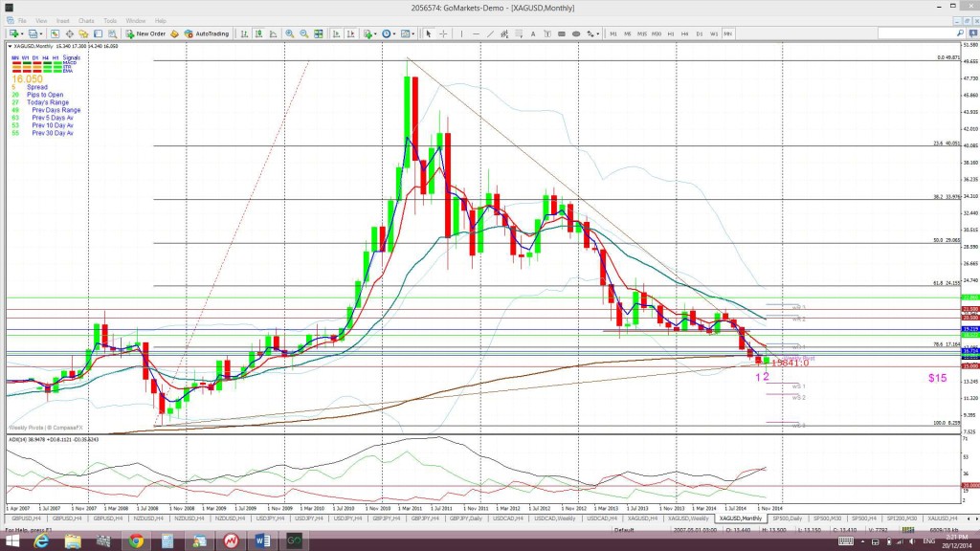Expand the XAGUSD,Monthly chart title triangle
Screen dimensions: 980x551
[10, 46]
